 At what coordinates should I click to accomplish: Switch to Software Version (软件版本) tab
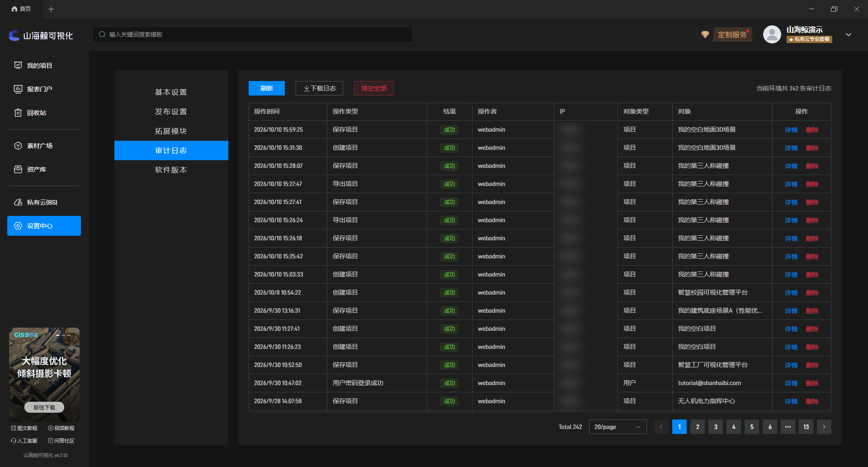point(171,170)
